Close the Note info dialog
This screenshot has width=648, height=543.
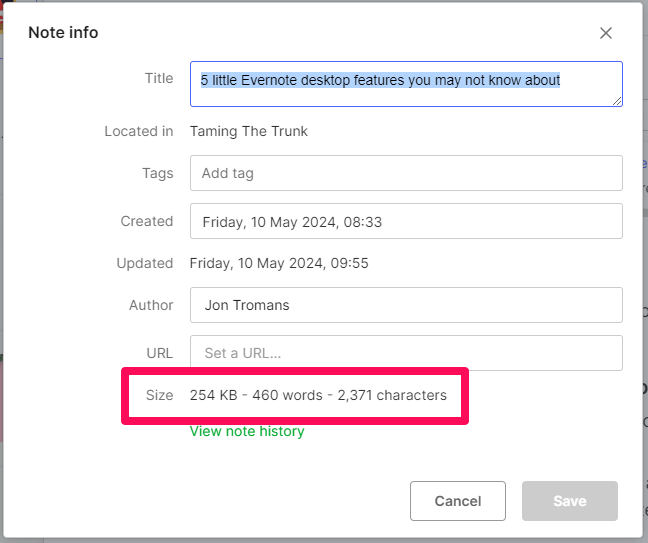click(606, 33)
